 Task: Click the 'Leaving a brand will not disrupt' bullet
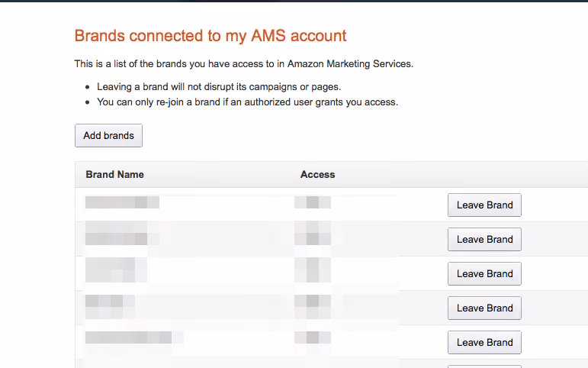click(219, 87)
